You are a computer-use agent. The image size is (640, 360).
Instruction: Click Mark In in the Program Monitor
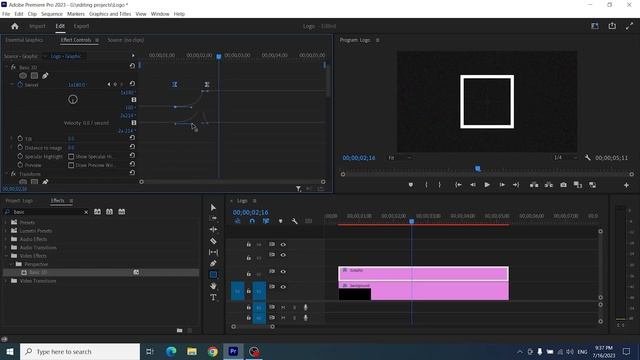point(426,185)
